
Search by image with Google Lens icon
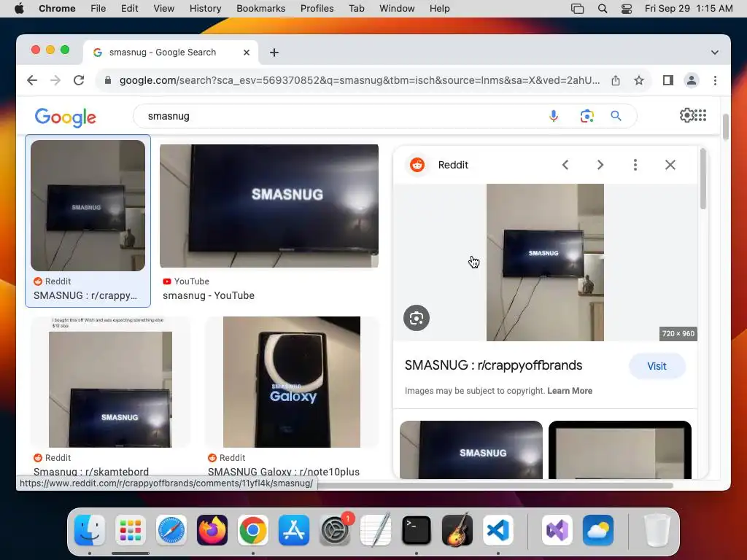(x=587, y=116)
